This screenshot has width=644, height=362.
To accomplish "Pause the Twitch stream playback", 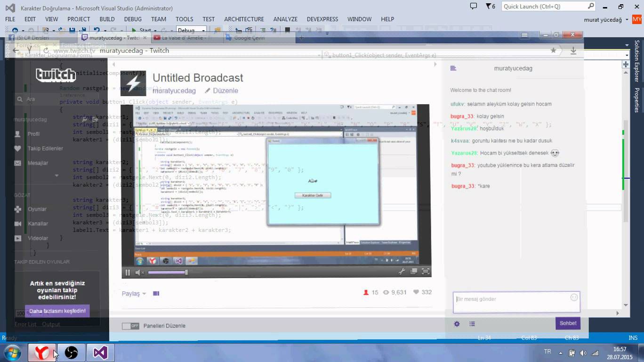I will pyautogui.click(x=128, y=272).
